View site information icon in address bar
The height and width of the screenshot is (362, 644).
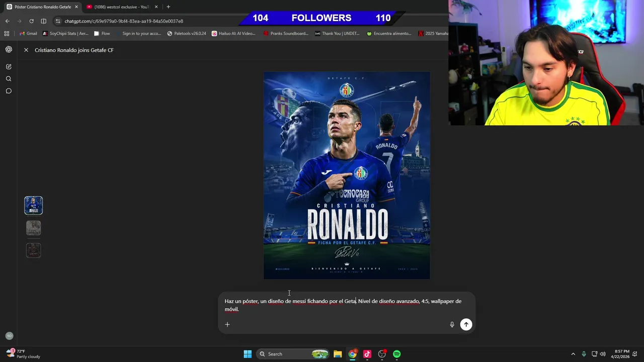click(x=58, y=21)
